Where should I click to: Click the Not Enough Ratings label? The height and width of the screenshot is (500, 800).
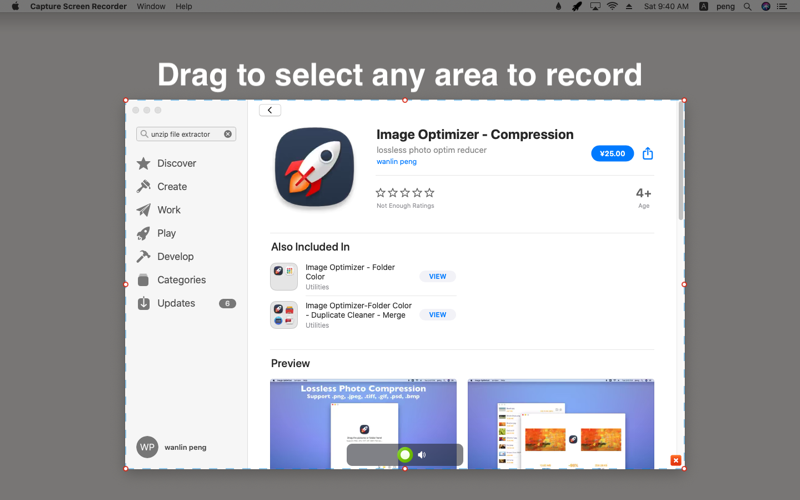[405, 206]
